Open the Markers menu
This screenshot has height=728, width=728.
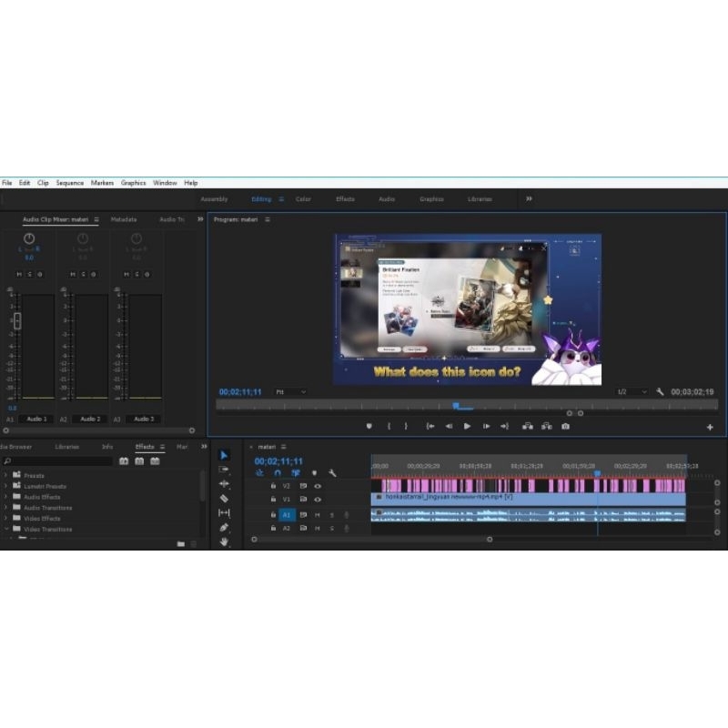tap(102, 183)
